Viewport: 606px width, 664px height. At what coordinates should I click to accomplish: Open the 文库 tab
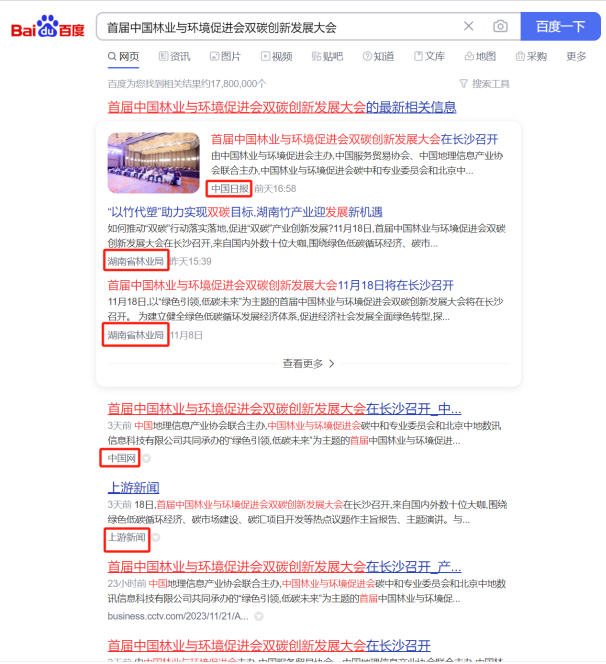tap(429, 56)
